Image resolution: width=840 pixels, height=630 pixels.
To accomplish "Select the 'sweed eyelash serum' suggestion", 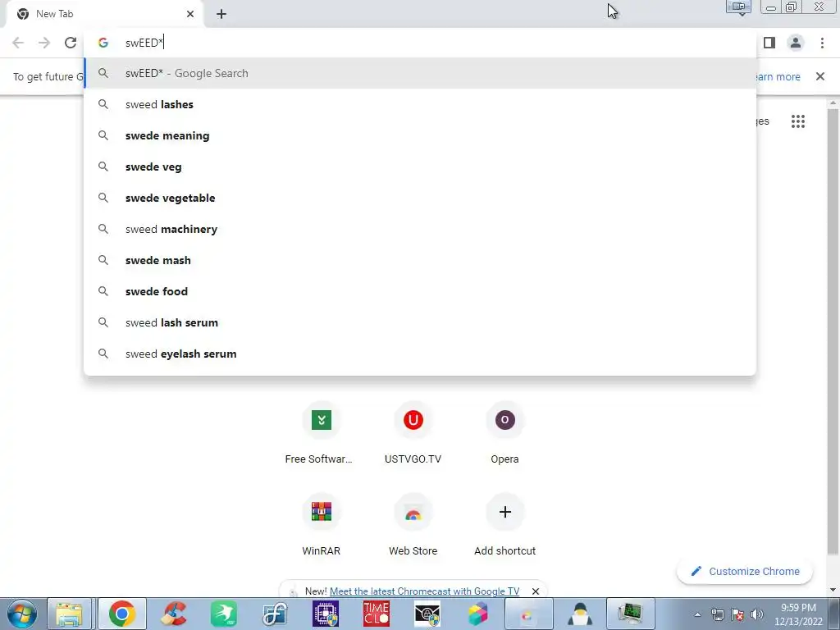I will [420, 354].
